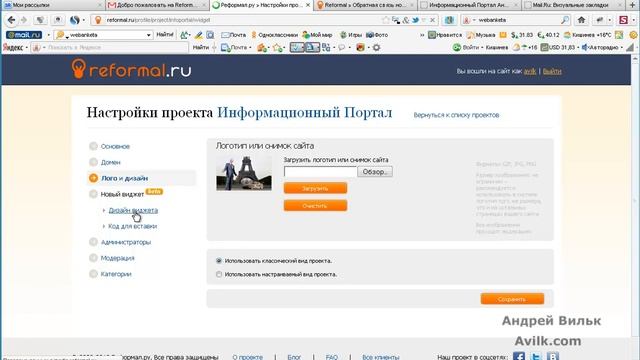Stop loading with the X in the address bar
This screenshot has width=640, height=360.
tap(432, 20)
